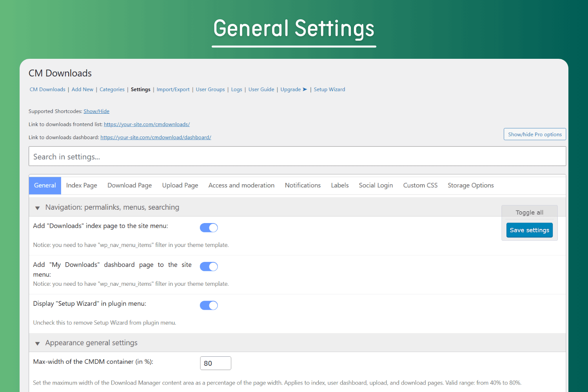Click the Settings navigation item
Screen dimensions: 588x392
coord(141,89)
